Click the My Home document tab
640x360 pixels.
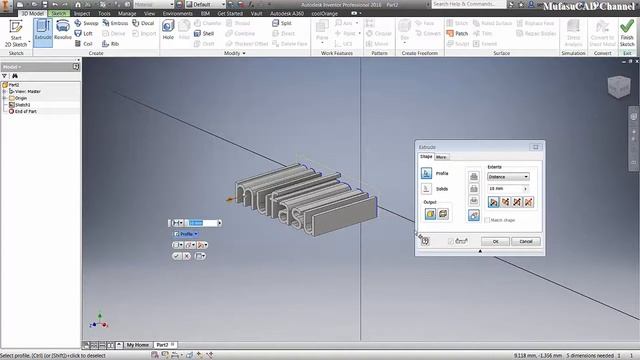138,345
